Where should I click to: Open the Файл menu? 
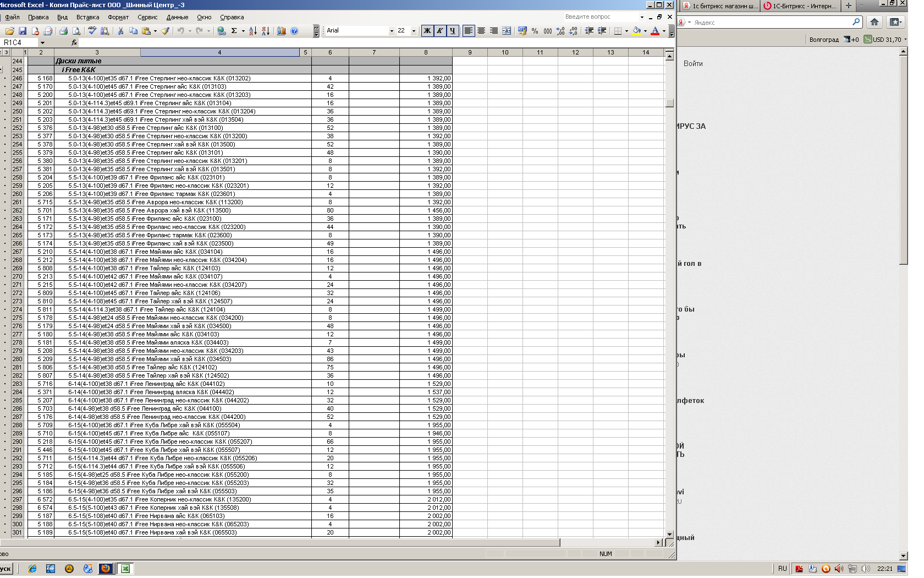[12, 17]
